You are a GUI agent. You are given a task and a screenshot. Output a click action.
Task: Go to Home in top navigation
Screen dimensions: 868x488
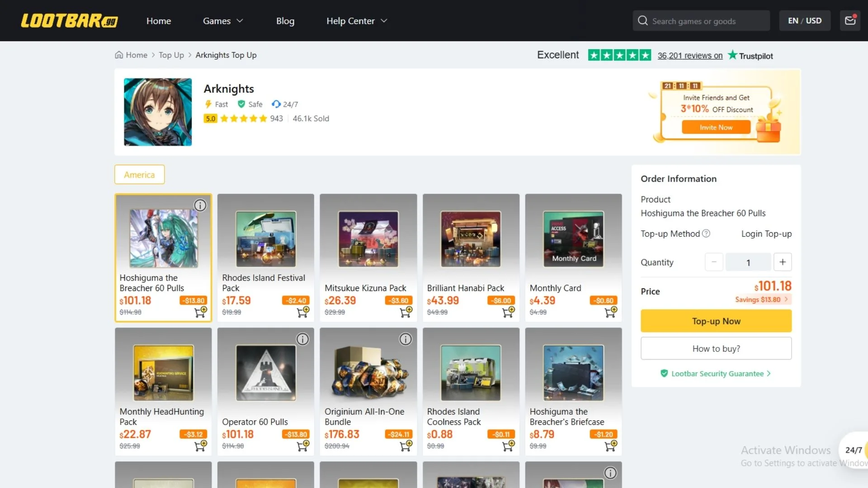[159, 21]
